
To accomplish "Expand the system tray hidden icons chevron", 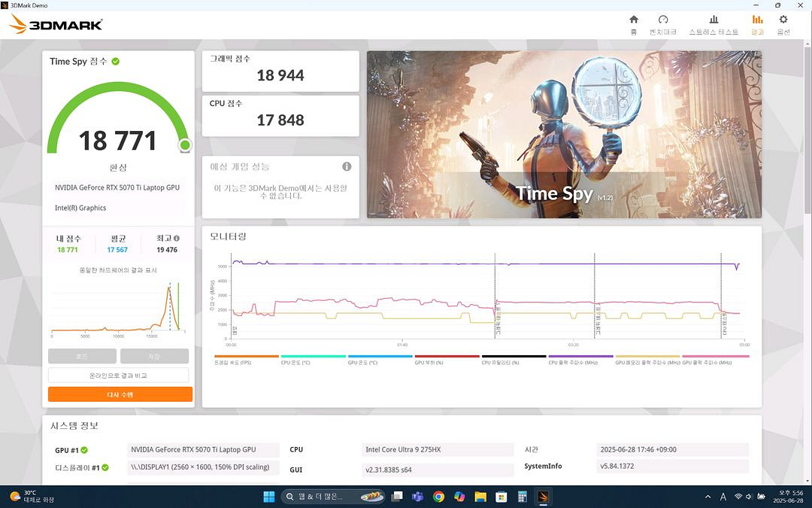I will (708, 497).
